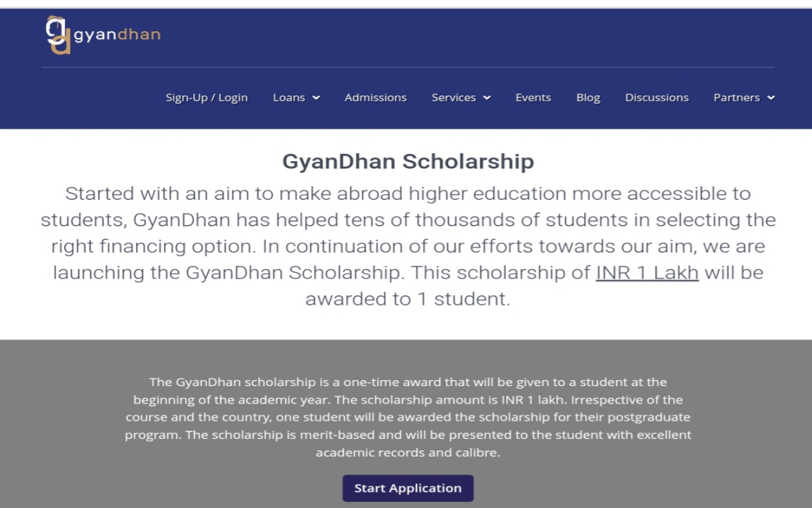Open the INR 1 Lakh link
The width and height of the screenshot is (812, 508).
coord(647,272)
